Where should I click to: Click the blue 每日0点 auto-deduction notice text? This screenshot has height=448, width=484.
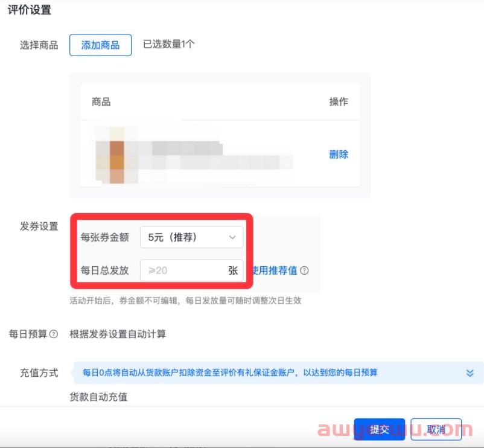[x=229, y=373]
